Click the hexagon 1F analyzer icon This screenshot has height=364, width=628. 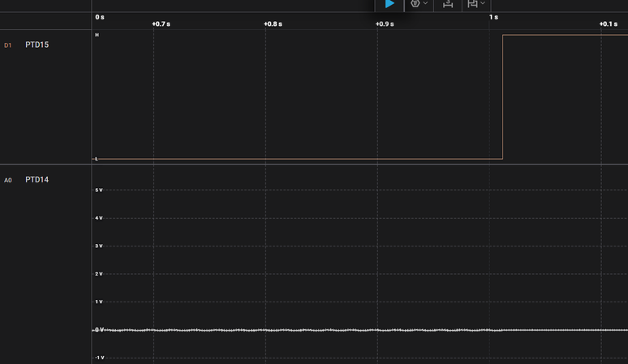pos(415,3)
